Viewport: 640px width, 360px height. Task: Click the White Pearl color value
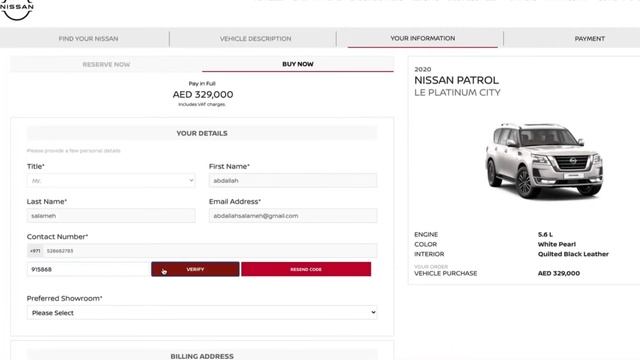pos(557,244)
